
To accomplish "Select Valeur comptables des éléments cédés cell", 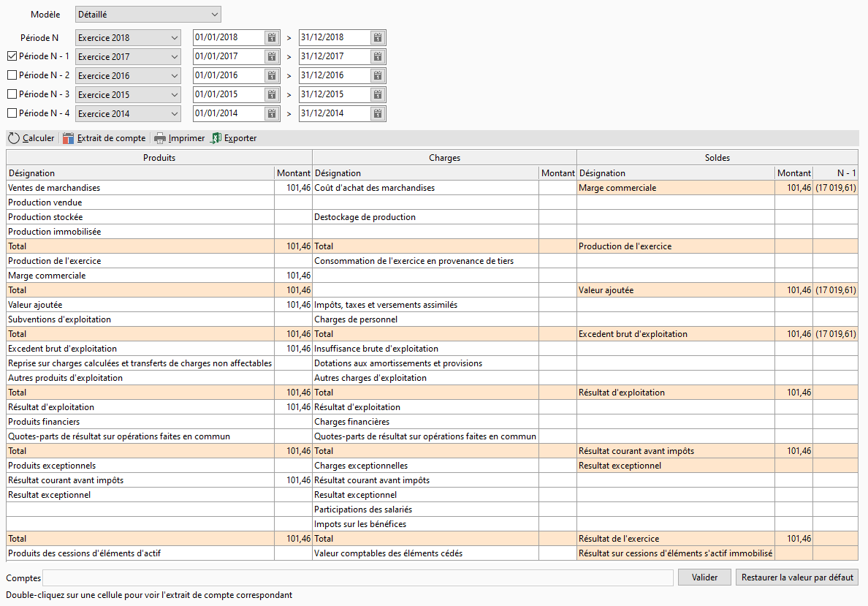I will click(x=425, y=553).
